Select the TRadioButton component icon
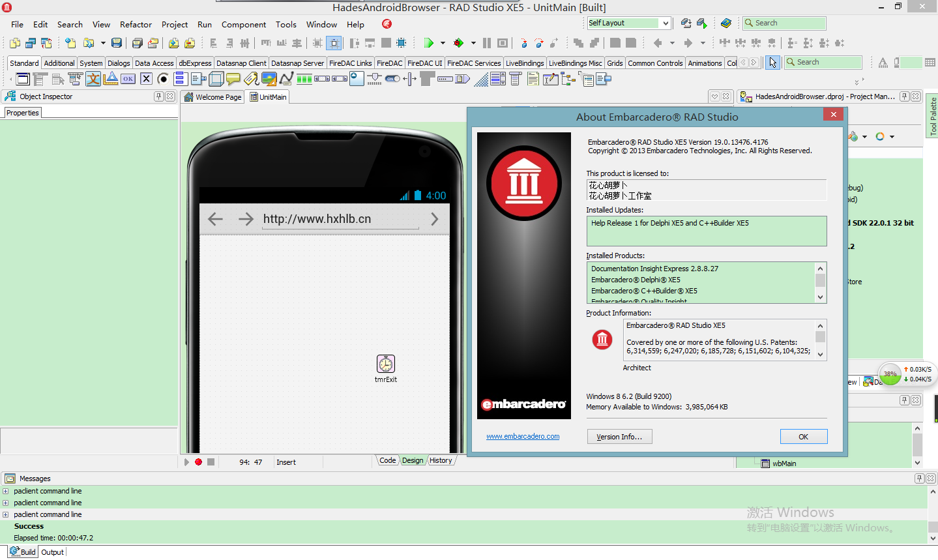Image resolution: width=938 pixels, height=560 pixels. (163, 79)
